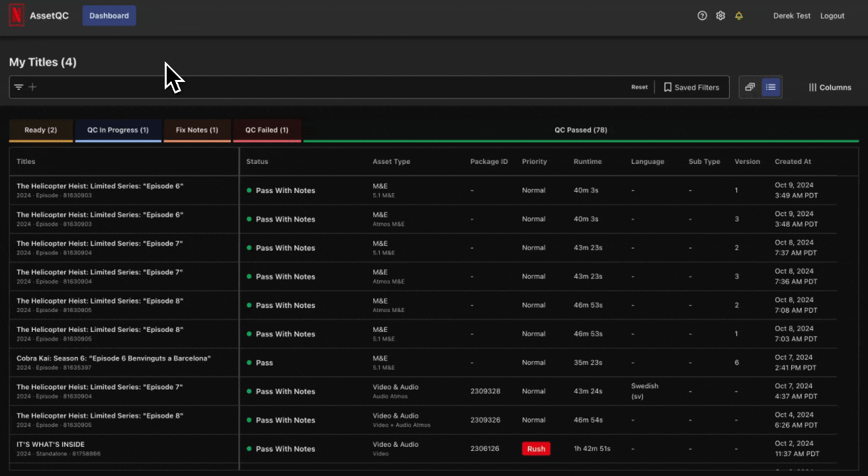
Task: Click the Oct 9, 2024 3:49 AM PDT date
Action: (796, 190)
